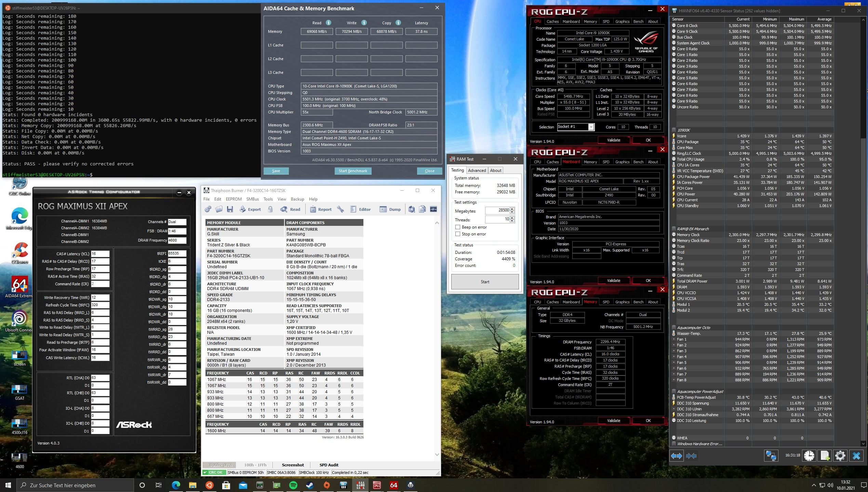
Task: Click the info icon next to Read in AIDA64
Action: coord(328,23)
